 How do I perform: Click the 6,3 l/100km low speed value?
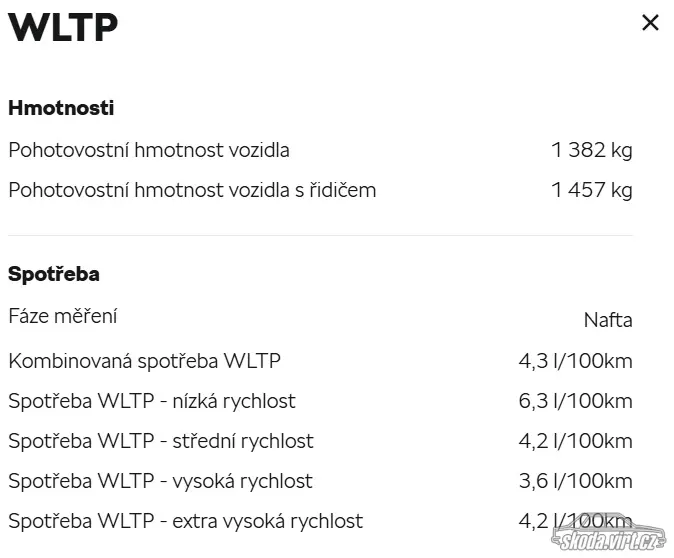point(575,401)
